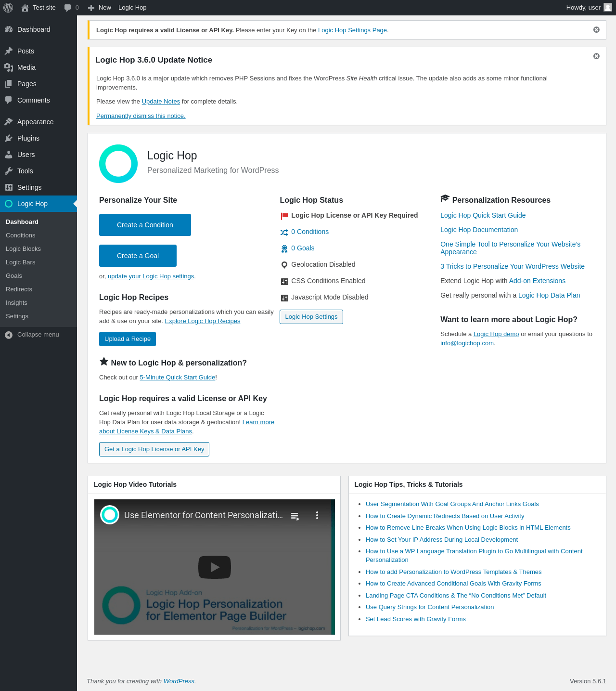Click the Javascript Mode status icon

[284, 298]
